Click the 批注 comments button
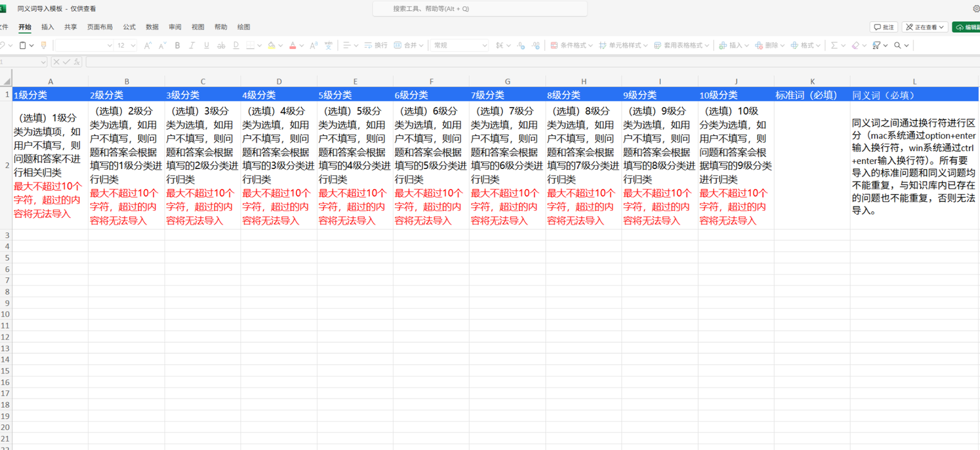The height and width of the screenshot is (450, 980). point(883,27)
